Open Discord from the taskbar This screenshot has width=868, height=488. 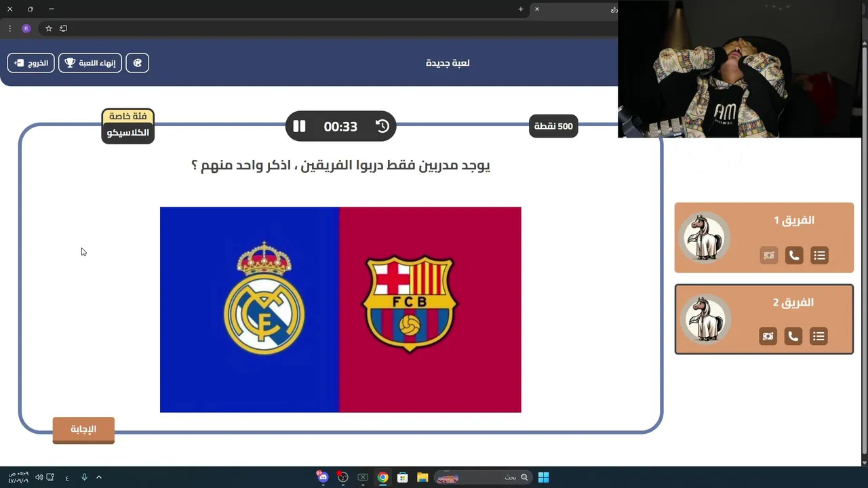coord(323,477)
